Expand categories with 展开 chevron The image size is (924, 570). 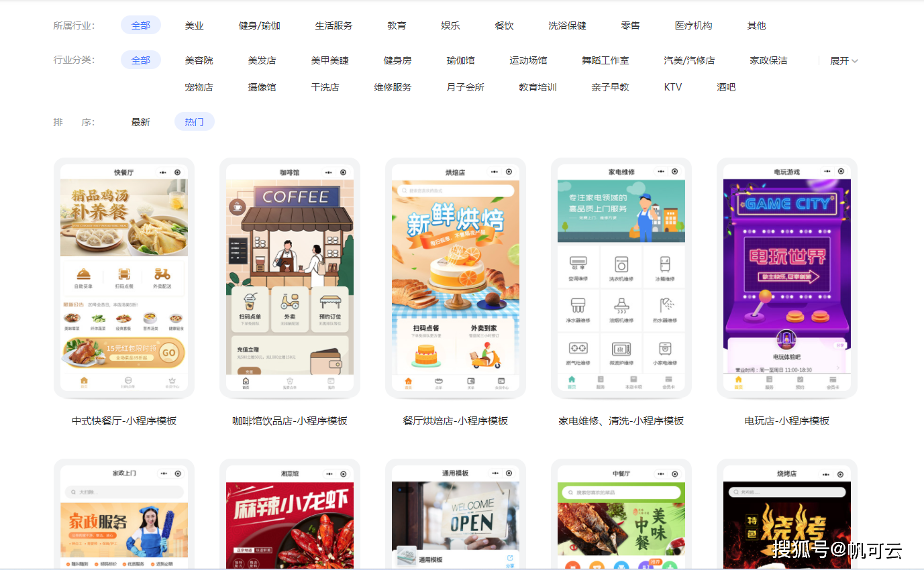(x=844, y=61)
